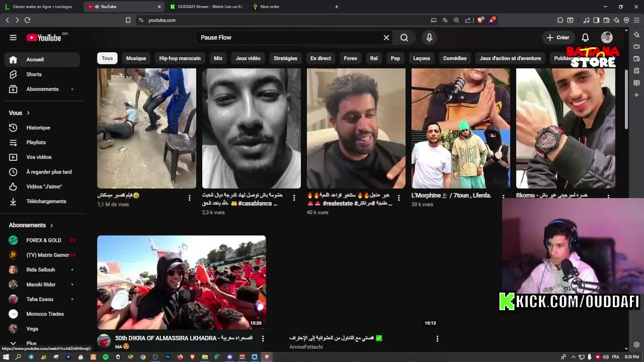Open Abonnements in the sidebar
Screen dimensions: 644x362
pos(42,89)
